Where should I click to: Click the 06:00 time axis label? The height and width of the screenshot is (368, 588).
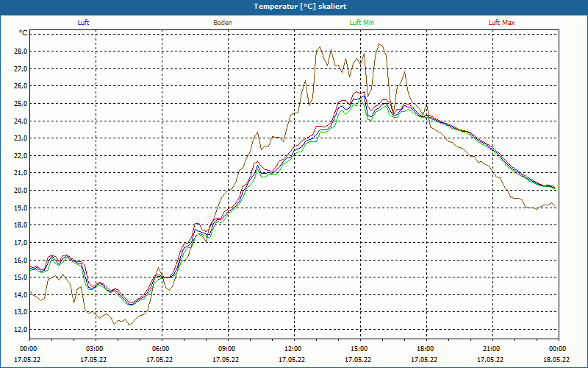pos(161,349)
